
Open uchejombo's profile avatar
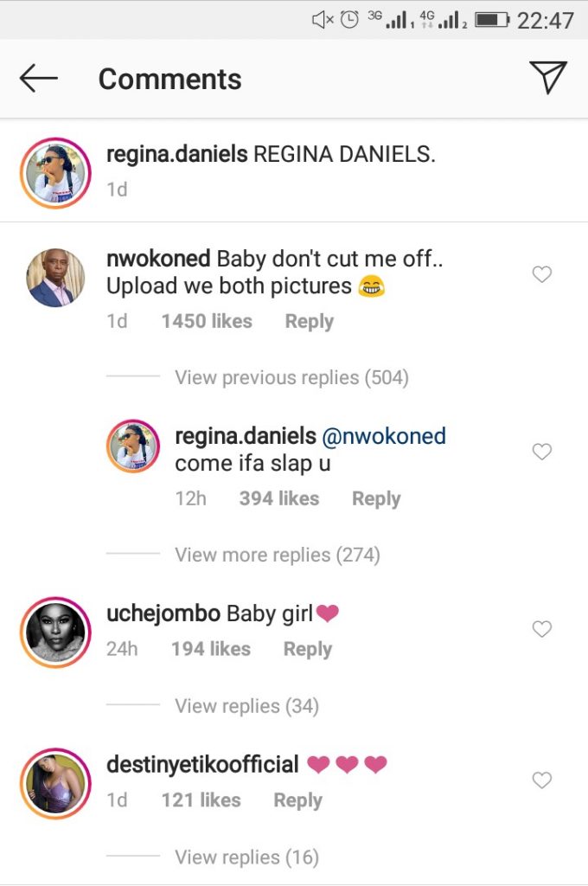(x=55, y=632)
